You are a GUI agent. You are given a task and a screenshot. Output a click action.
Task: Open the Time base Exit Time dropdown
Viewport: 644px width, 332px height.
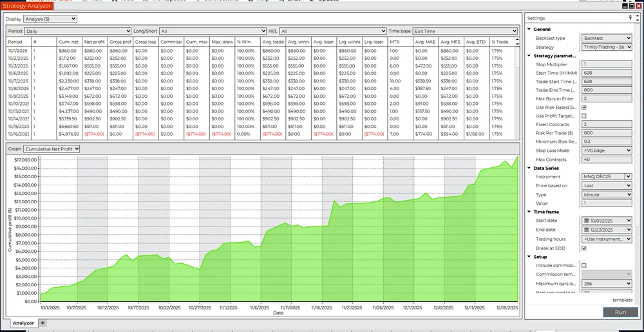[465, 31]
